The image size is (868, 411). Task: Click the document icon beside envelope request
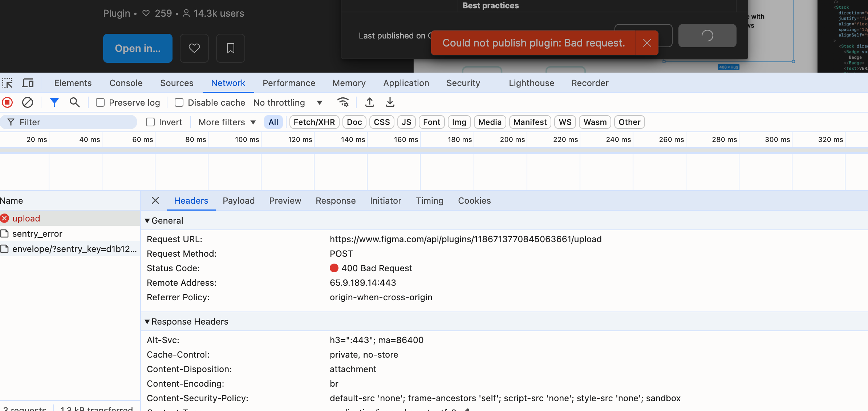pyautogui.click(x=4, y=249)
